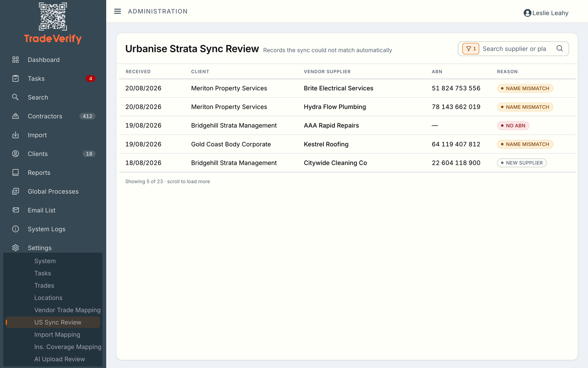The height and width of the screenshot is (368, 588).
Task: Open the AAA Rapid Repairs row
Action: click(x=347, y=126)
